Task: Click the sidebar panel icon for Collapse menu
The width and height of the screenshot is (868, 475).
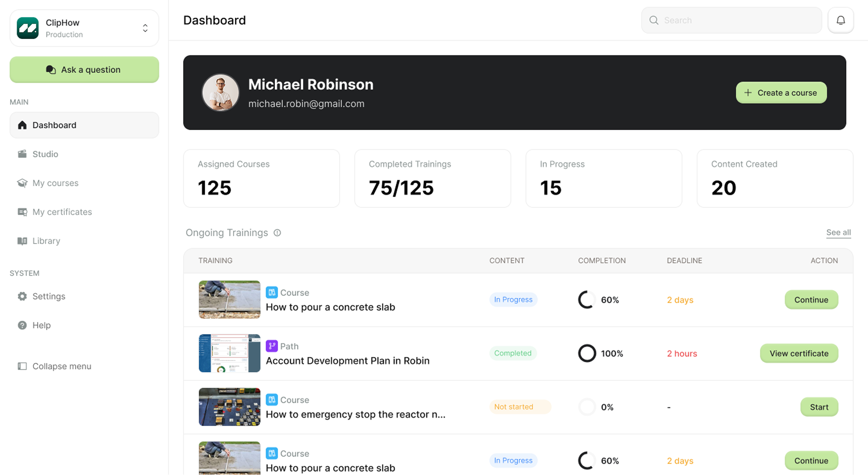Action: tap(22, 366)
